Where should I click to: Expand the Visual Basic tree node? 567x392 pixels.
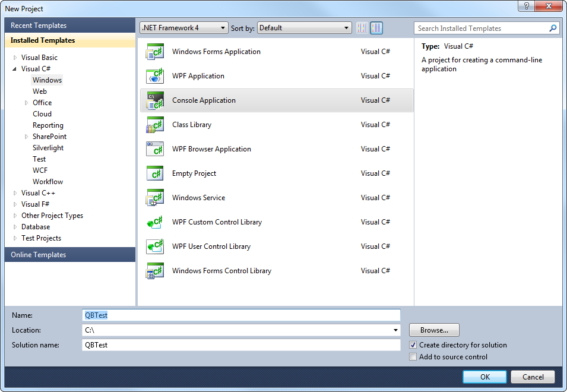point(15,58)
